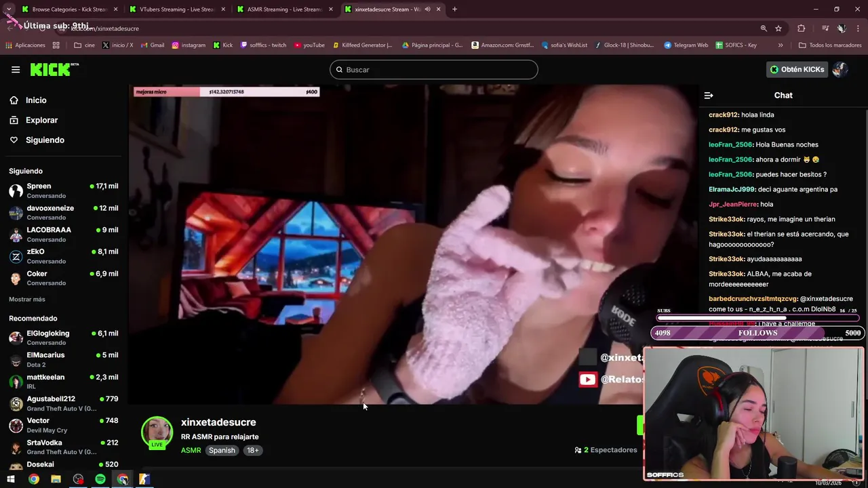Open the Gmail bookmark
Image resolution: width=868 pixels, height=488 pixels.
151,45
